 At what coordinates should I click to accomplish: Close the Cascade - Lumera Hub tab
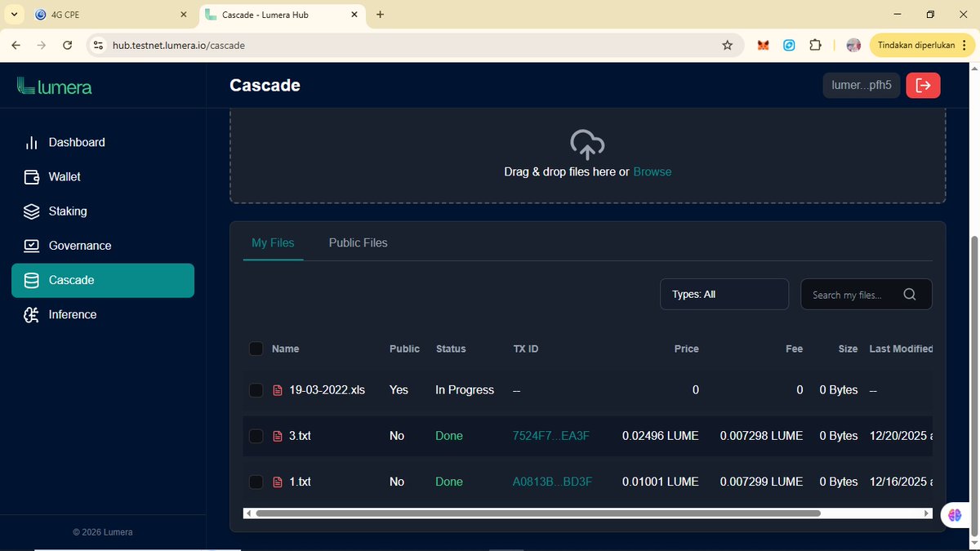354,15
